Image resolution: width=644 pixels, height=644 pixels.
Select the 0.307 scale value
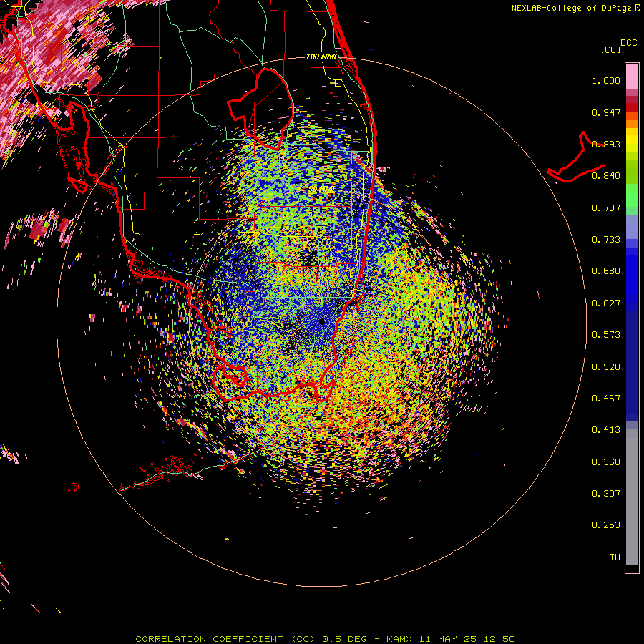pos(606,494)
